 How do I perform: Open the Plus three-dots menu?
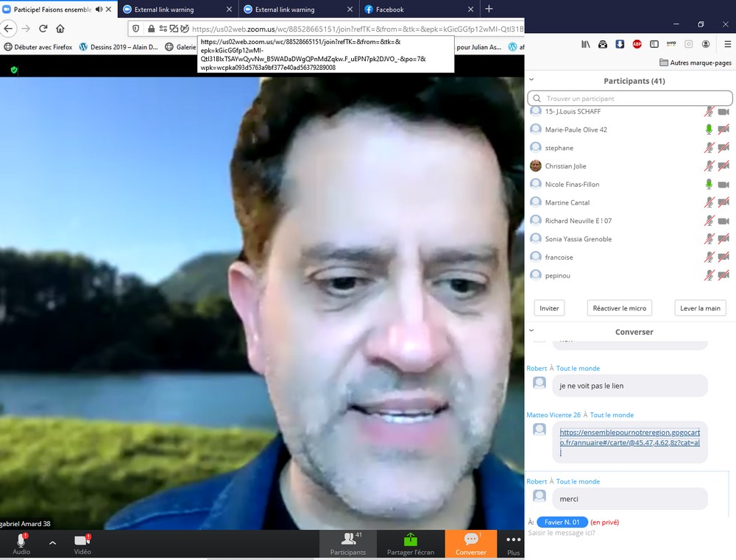pyautogui.click(x=513, y=540)
